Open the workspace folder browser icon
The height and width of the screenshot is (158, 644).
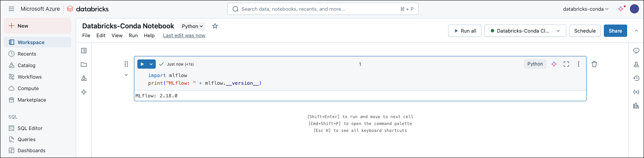[x=84, y=64]
